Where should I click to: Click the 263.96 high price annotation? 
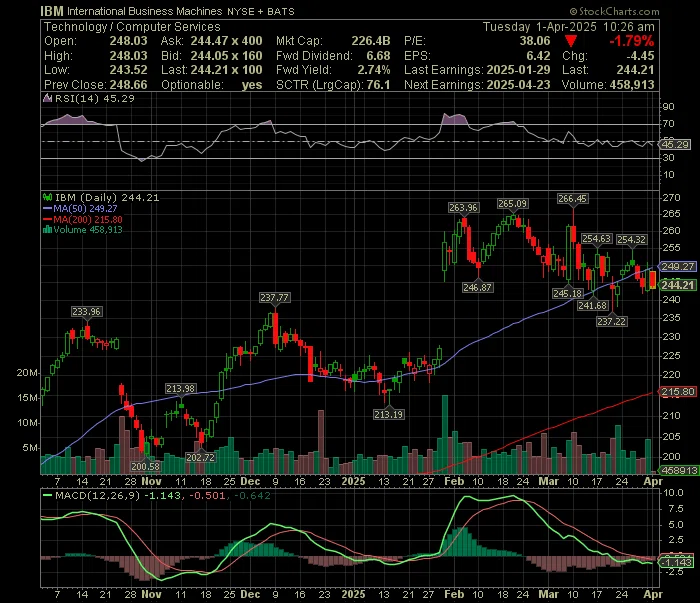(463, 208)
